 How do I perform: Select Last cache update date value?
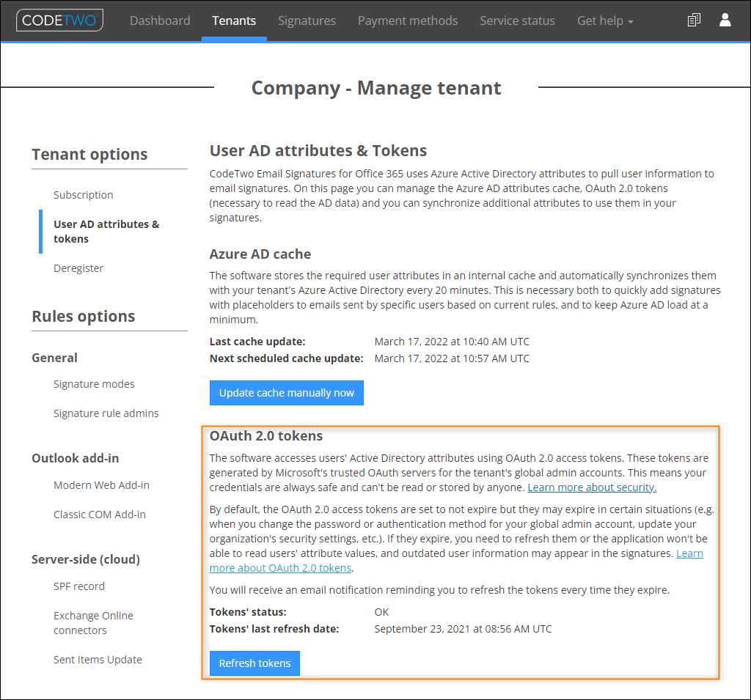click(x=452, y=342)
